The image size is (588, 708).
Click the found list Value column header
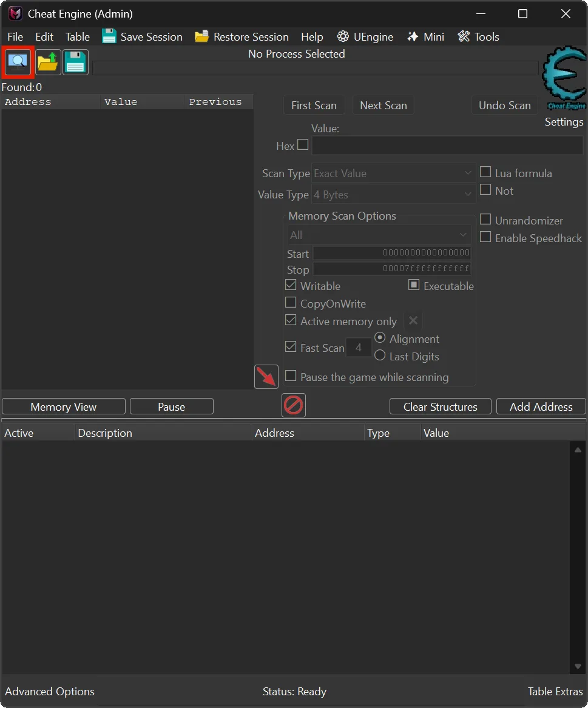pos(142,102)
